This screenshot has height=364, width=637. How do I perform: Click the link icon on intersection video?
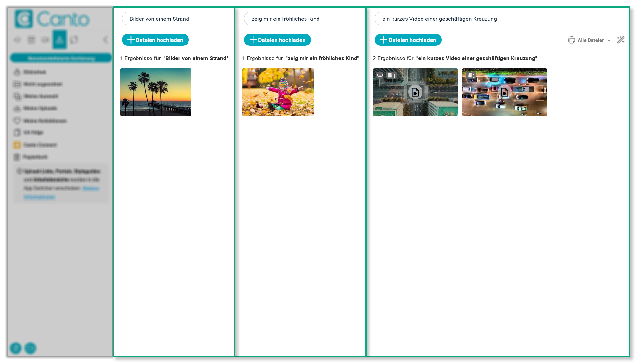click(x=380, y=75)
